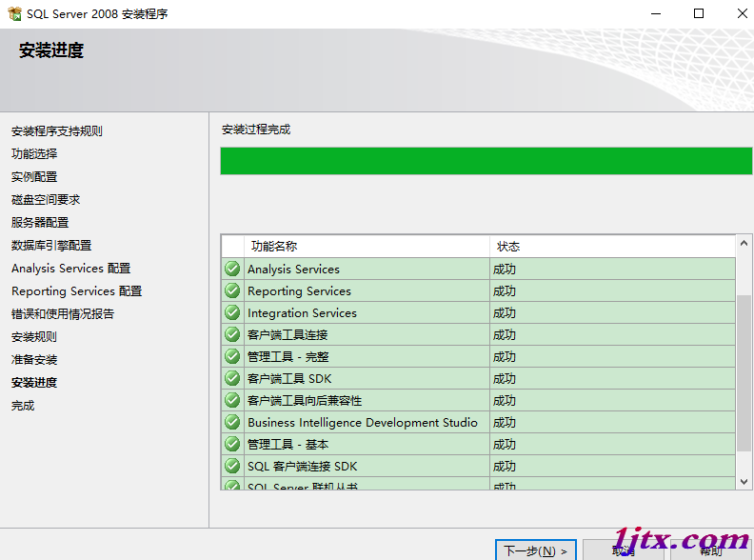Click the green check icon beside Analysis Services

coord(232,269)
